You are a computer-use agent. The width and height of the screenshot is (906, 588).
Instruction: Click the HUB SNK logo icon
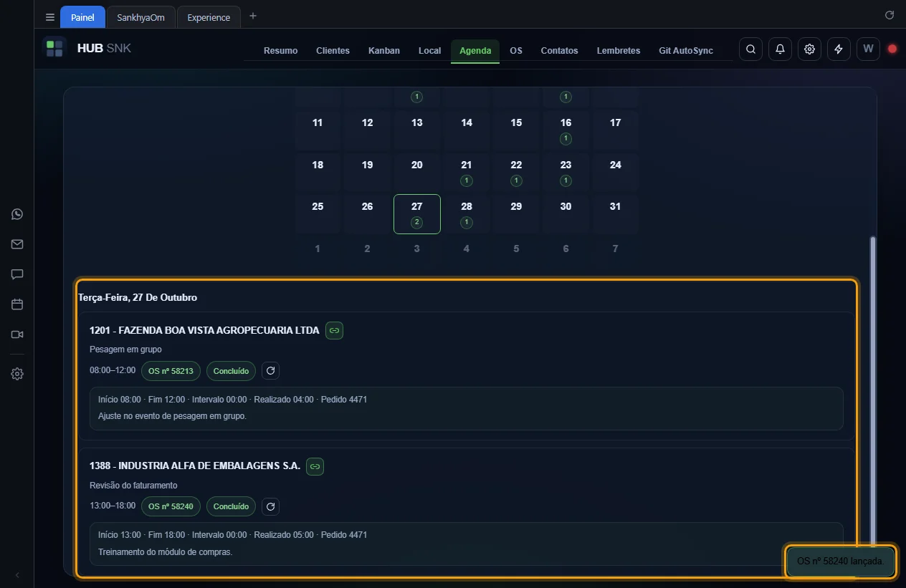(x=54, y=48)
